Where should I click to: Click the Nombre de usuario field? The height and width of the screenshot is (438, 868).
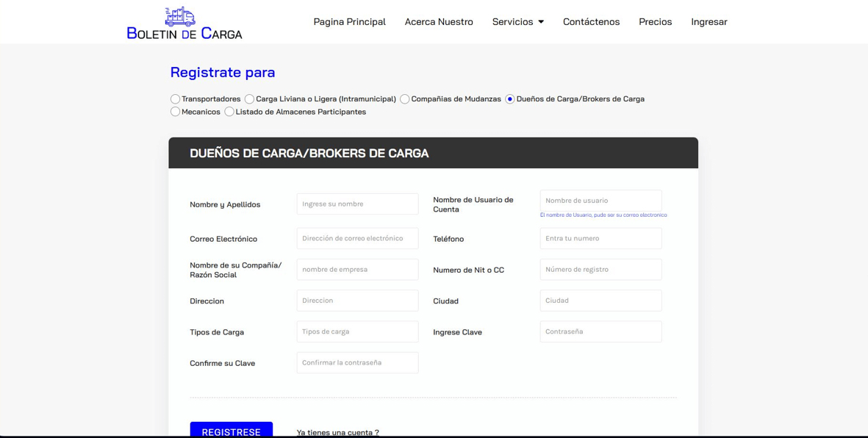click(x=600, y=201)
